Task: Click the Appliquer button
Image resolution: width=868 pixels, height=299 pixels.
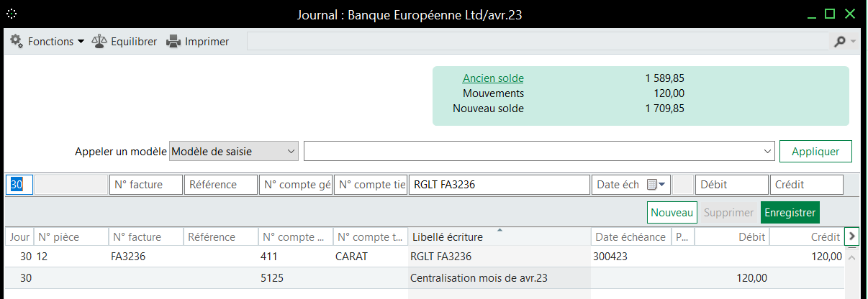Action: click(815, 152)
